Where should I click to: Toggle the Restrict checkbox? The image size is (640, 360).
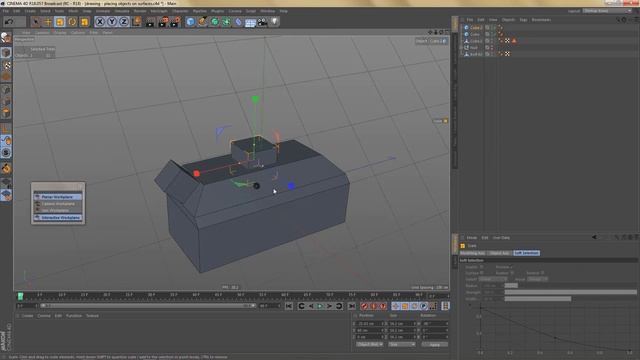[x=542, y=273]
